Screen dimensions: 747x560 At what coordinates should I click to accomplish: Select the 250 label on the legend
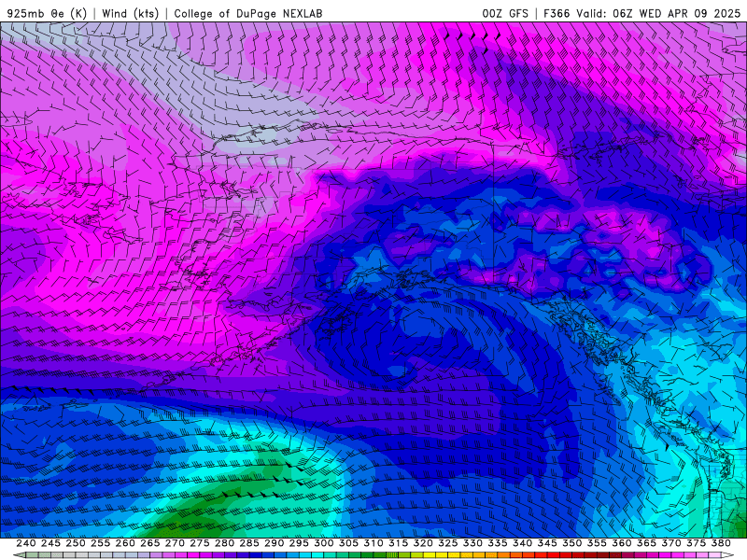pos(76,543)
